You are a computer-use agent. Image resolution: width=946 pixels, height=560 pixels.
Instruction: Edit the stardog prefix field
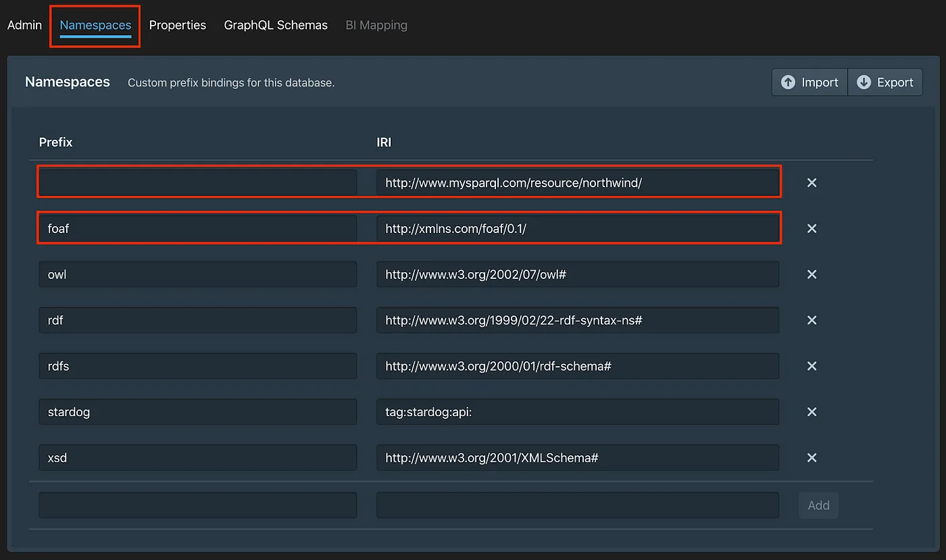(198, 412)
